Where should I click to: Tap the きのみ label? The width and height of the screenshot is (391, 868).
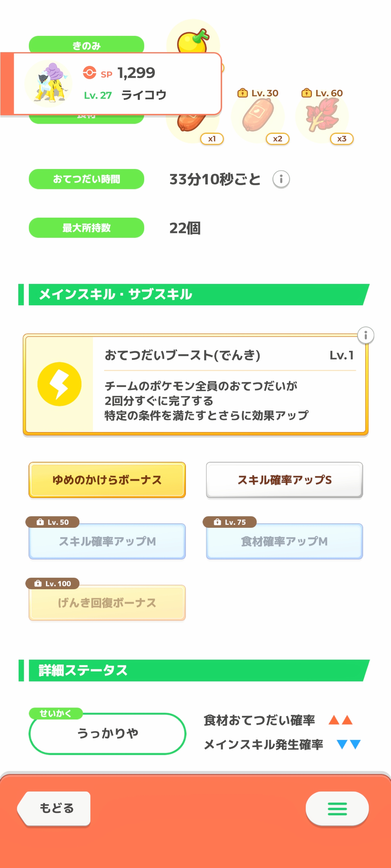(x=86, y=44)
